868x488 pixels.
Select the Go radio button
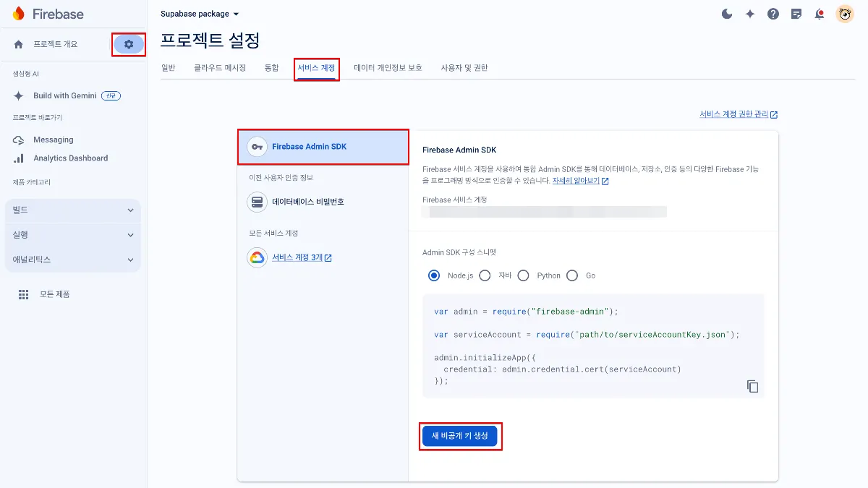click(572, 275)
